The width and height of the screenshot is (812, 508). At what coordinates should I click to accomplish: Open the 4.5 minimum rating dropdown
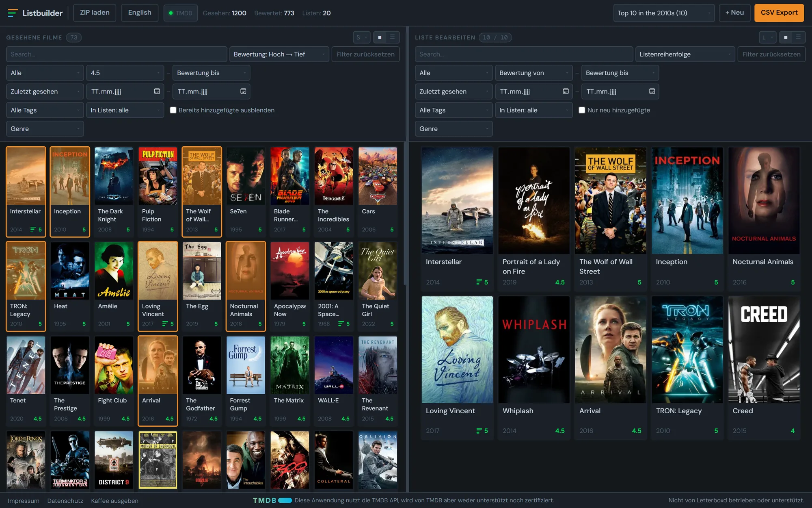pyautogui.click(x=125, y=73)
